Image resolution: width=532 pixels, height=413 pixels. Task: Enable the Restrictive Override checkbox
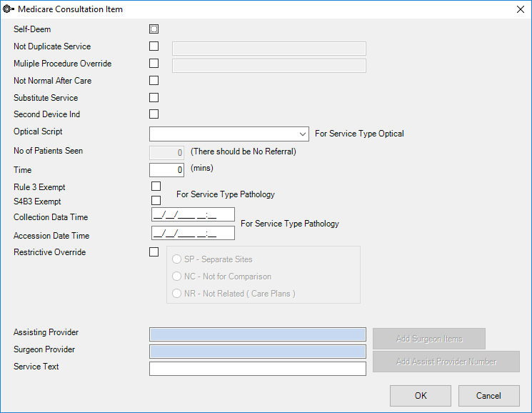pos(154,252)
